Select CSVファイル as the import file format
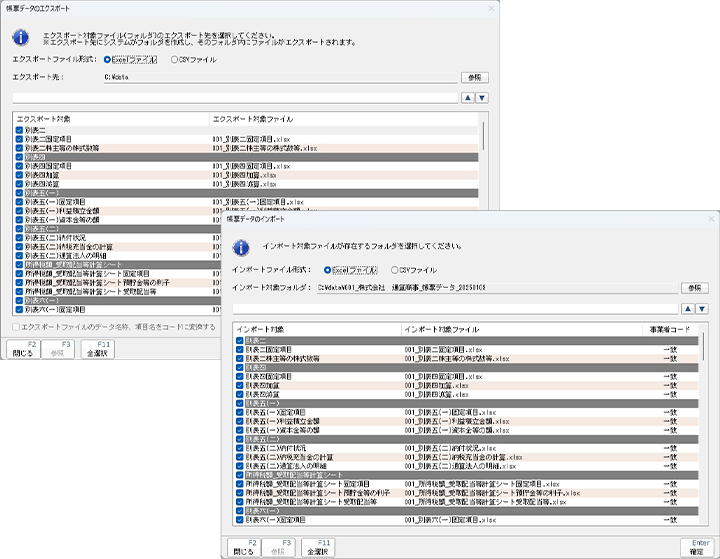The width and height of the screenshot is (720, 559). coord(396,270)
